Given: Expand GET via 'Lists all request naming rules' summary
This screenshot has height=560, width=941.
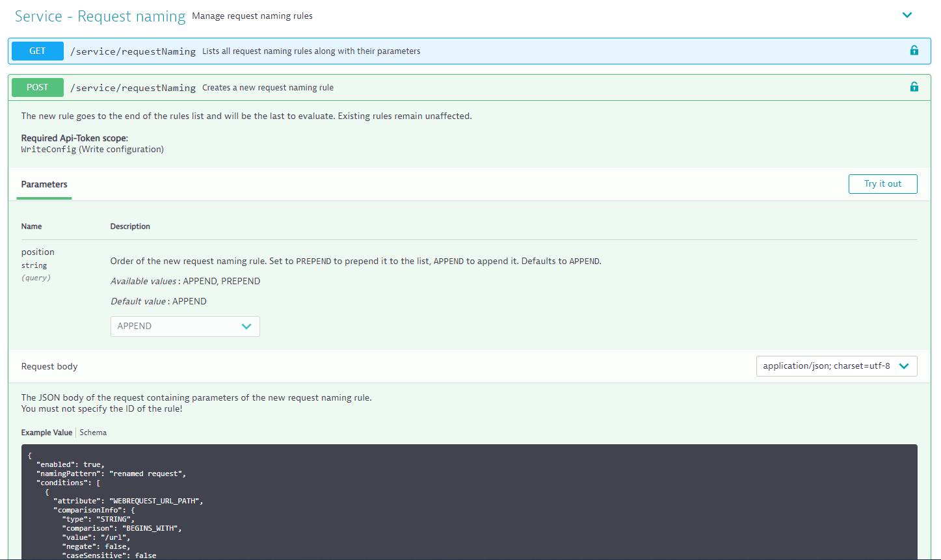Looking at the screenshot, I should pyautogui.click(x=311, y=51).
